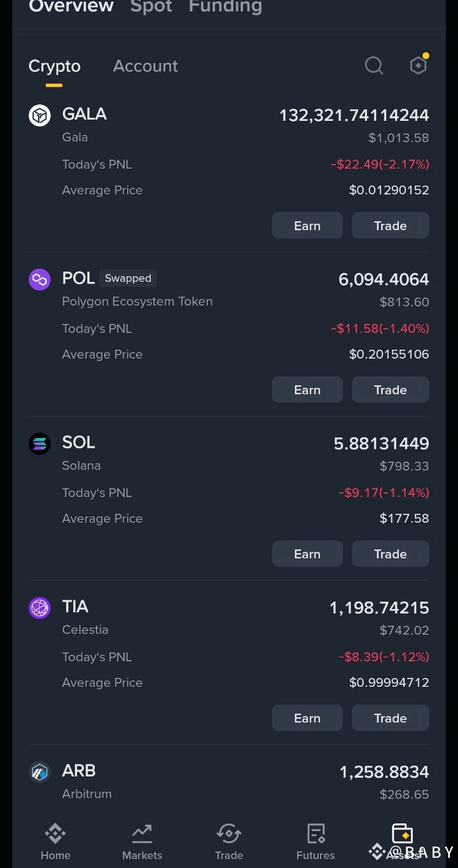458x868 pixels.
Task: Select the Crypto tab
Action: coord(55,66)
